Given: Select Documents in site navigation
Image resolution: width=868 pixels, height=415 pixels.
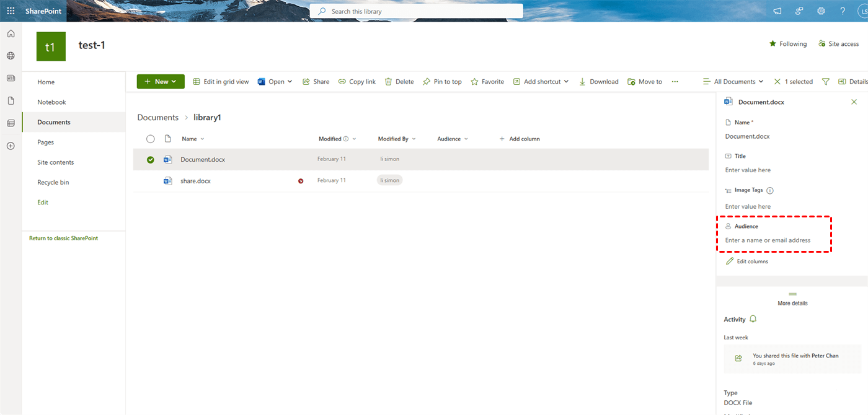Looking at the screenshot, I should [54, 122].
